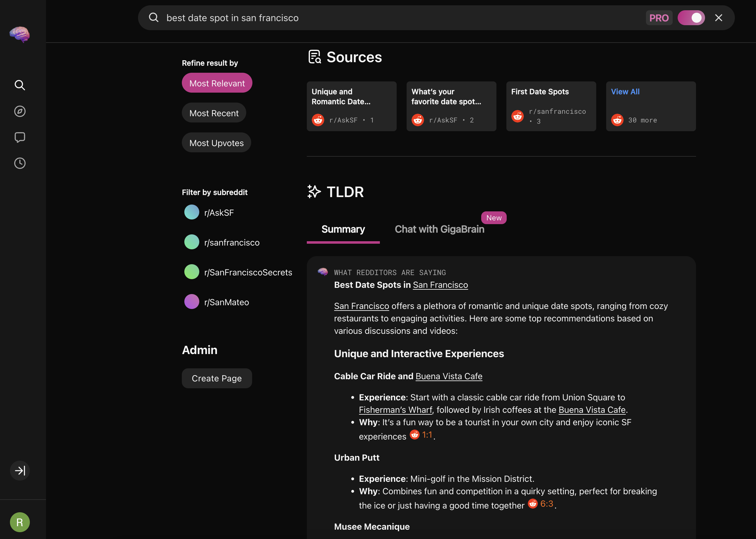Select the Summary tab
756x539 pixels.
(x=343, y=229)
